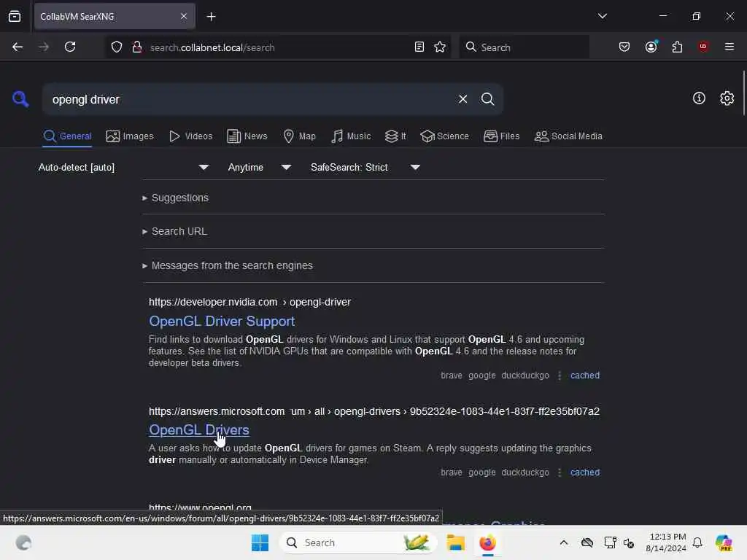747x560 pixels.
Task: Open the Firefox hamburger menu
Action: (729, 47)
